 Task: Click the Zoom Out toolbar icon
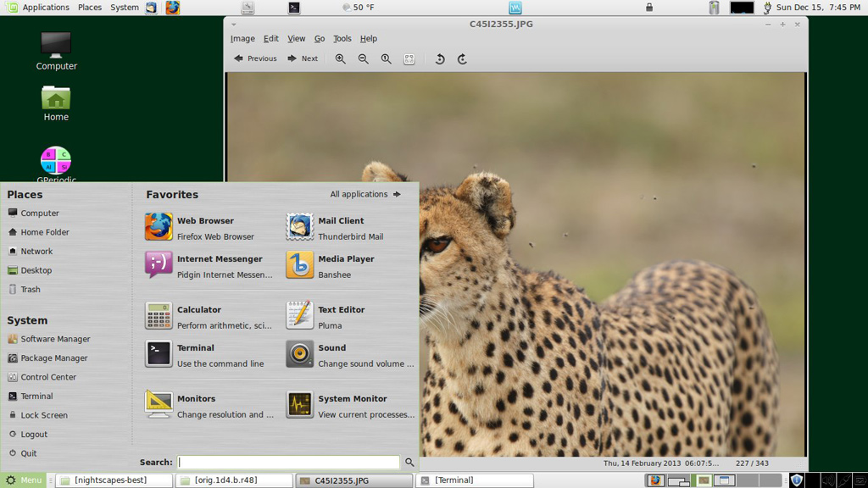tap(363, 59)
